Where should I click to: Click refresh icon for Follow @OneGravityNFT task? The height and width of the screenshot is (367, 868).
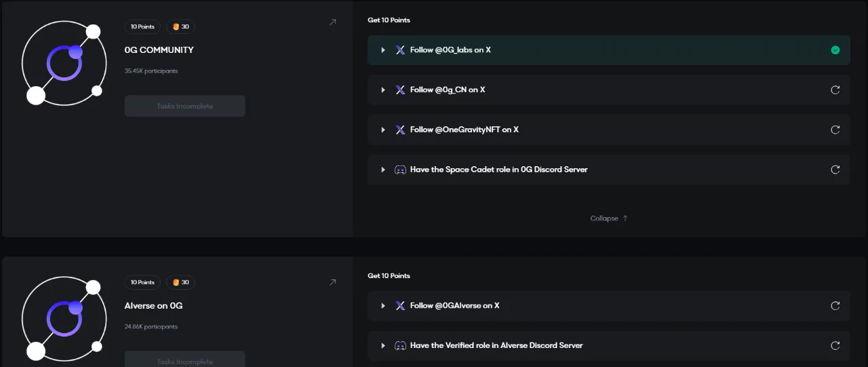[x=835, y=130]
